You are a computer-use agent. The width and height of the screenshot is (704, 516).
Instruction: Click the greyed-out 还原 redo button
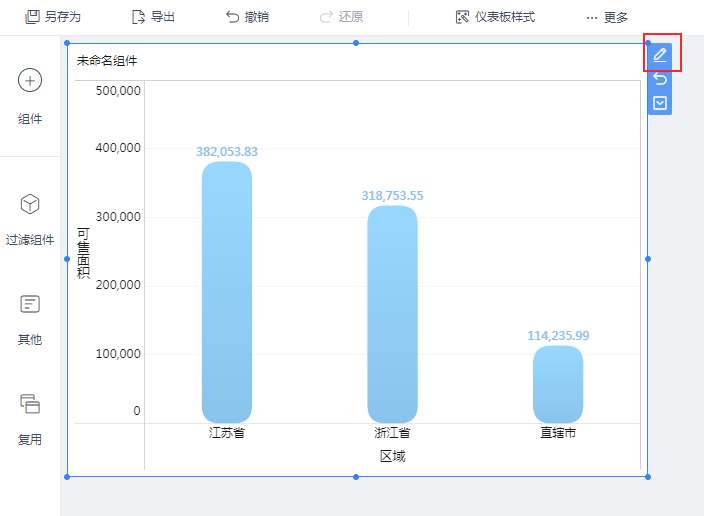(x=341, y=17)
